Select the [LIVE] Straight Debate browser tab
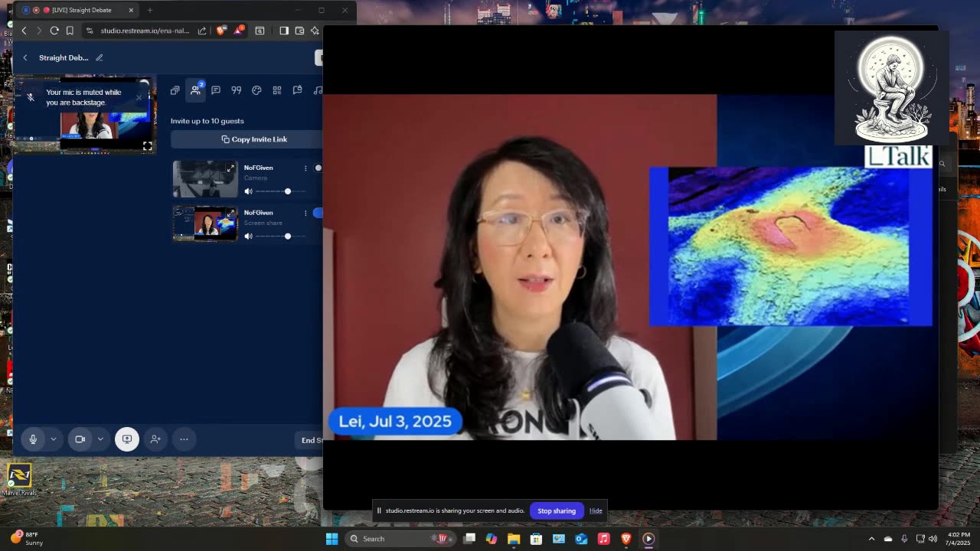This screenshot has height=551, width=980. (x=77, y=10)
